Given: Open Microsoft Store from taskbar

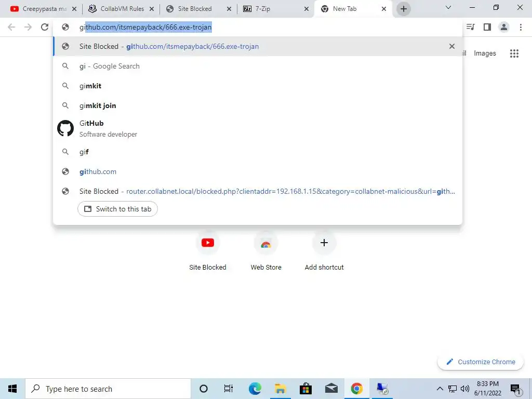Looking at the screenshot, I should (x=305, y=389).
